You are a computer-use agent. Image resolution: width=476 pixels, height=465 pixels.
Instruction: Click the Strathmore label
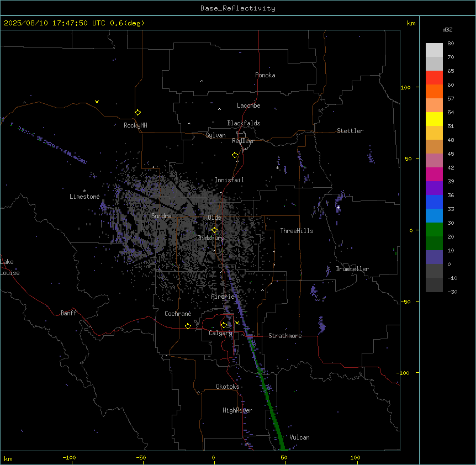(x=285, y=336)
